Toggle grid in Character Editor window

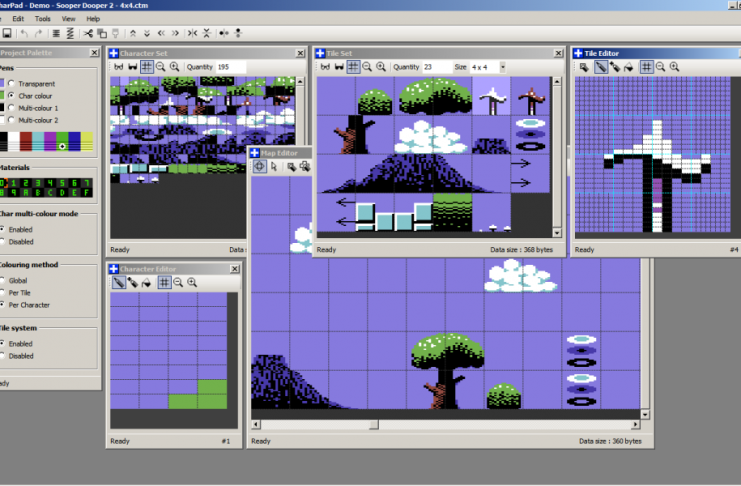pos(164,282)
